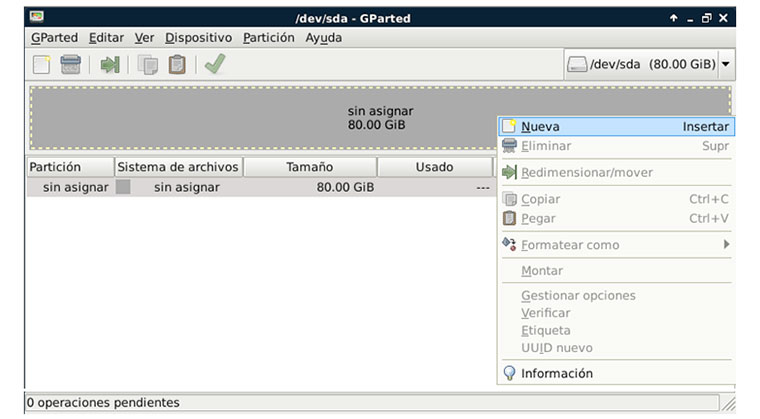
Task: Expand the Formatear como submenu arrow
Action: [x=726, y=244]
